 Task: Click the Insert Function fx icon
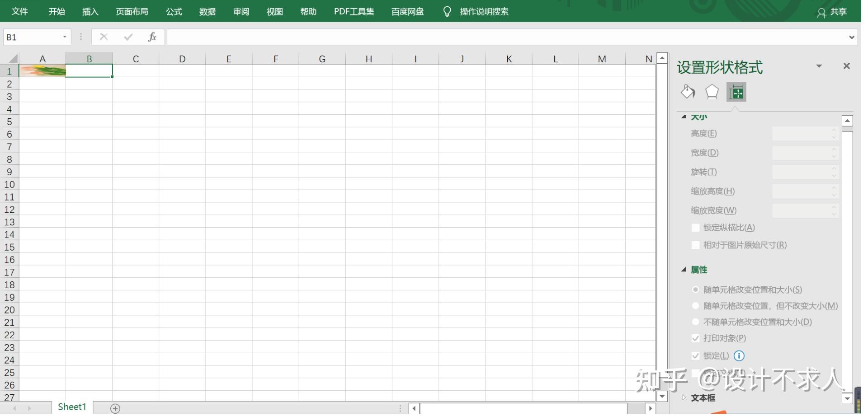tap(152, 37)
